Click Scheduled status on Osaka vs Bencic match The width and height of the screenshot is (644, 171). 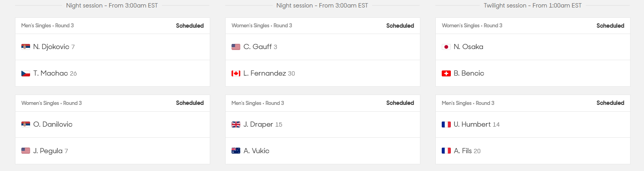[x=610, y=26]
